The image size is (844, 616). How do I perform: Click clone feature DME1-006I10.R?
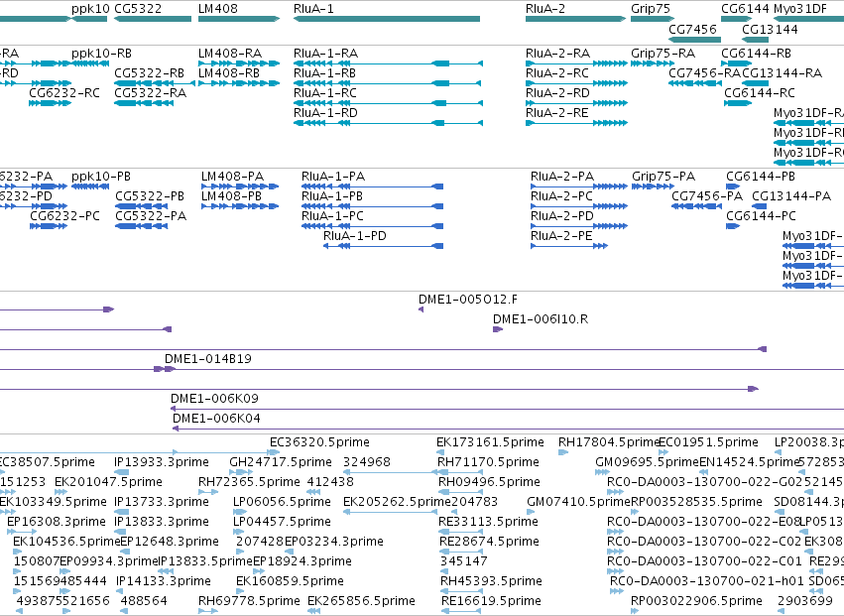pyautogui.click(x=541, y=319)
